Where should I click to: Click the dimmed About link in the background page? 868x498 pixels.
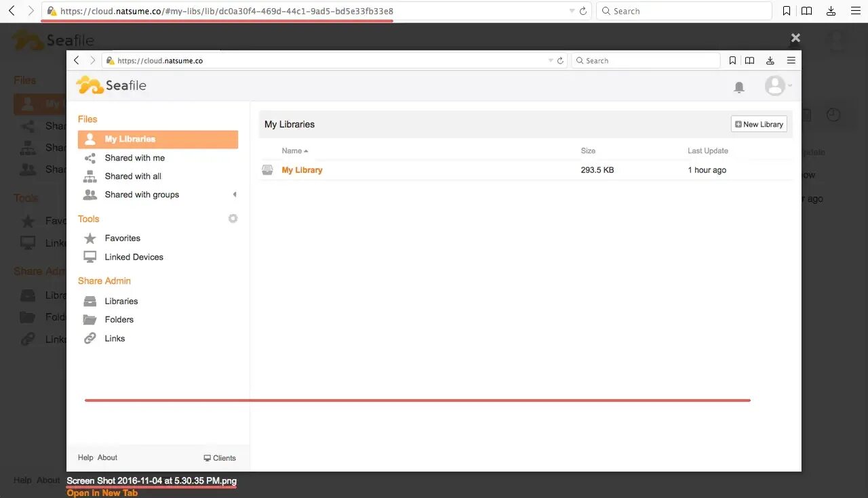click(x=48, y=480)
